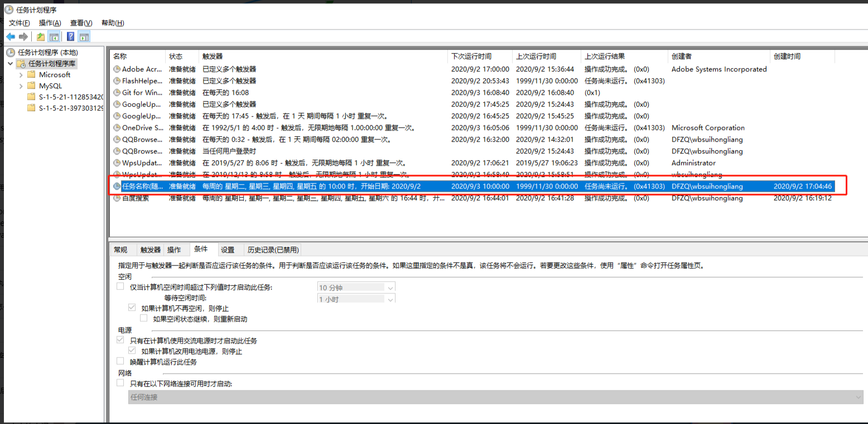The height and width of the screenshot is (424, 868).
Task: Click the blue Back arrow in toolbar
Action: coord(11,37)
